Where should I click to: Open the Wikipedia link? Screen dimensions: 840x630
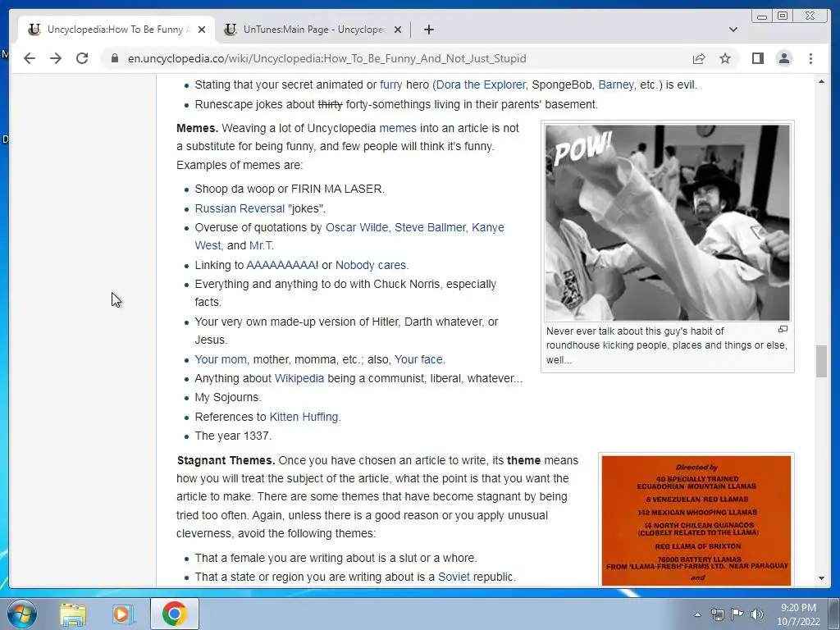299,378
